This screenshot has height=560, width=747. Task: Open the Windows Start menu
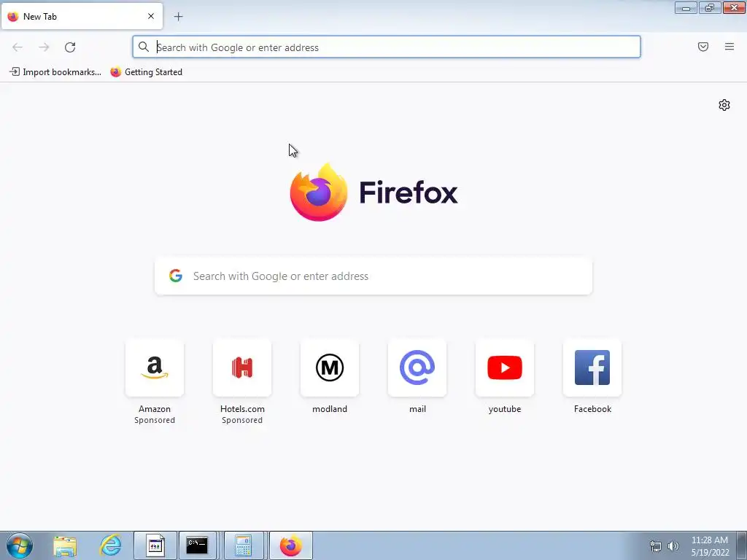coord(20,545)
